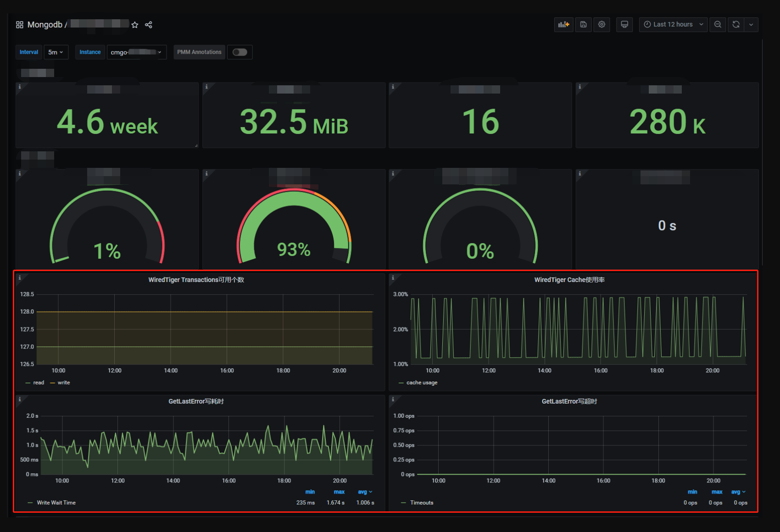Share the dashboard via share icon
The image size is (780, 532).
[149, 25]
